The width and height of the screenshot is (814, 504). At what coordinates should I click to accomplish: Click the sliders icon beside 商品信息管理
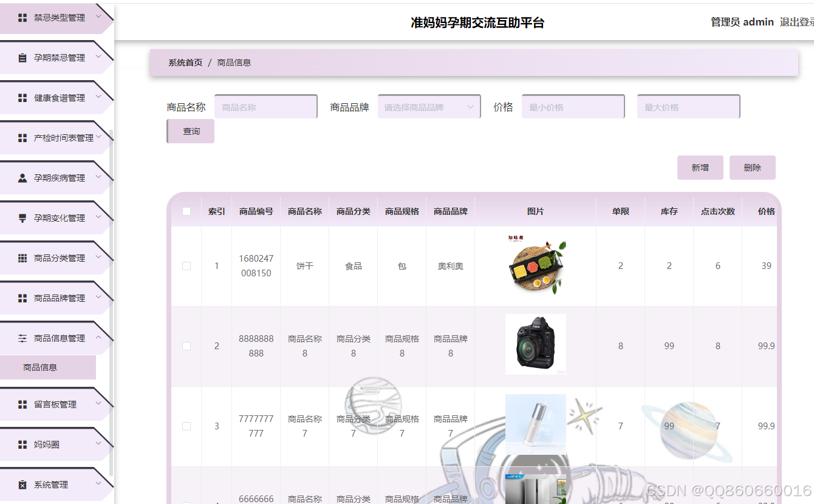click(22, 338)
